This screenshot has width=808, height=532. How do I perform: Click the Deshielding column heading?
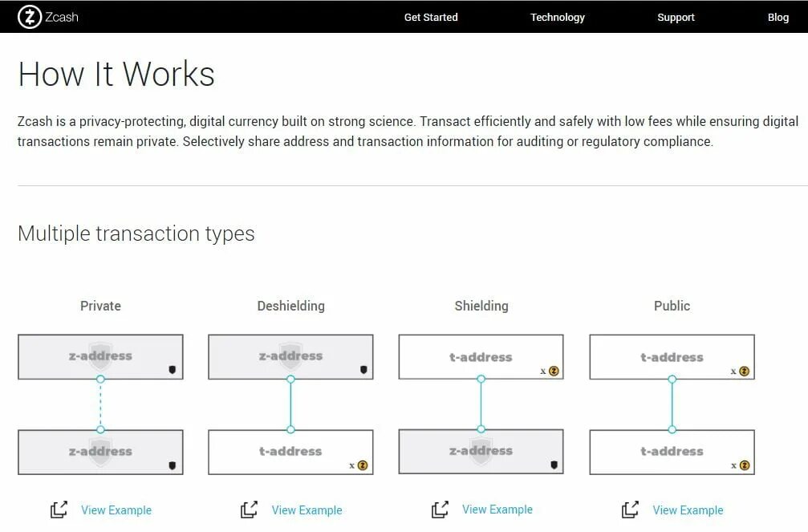click(x=291, y=307)
